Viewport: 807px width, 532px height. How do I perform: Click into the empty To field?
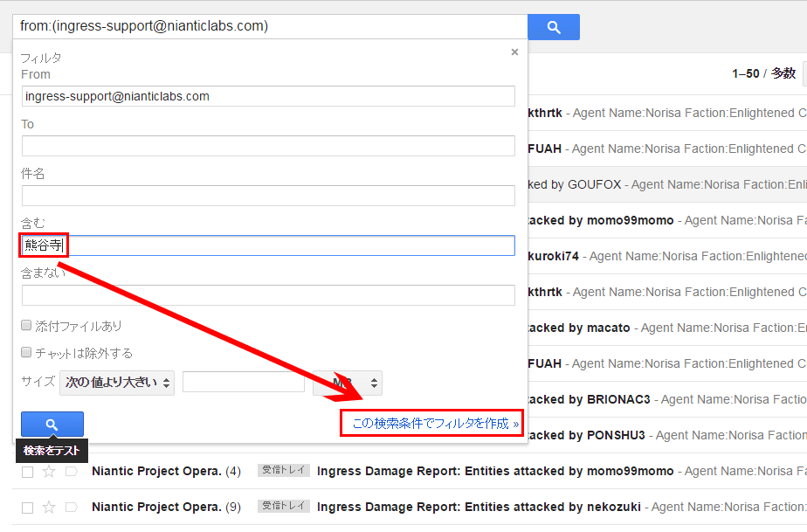pos(268,146)
